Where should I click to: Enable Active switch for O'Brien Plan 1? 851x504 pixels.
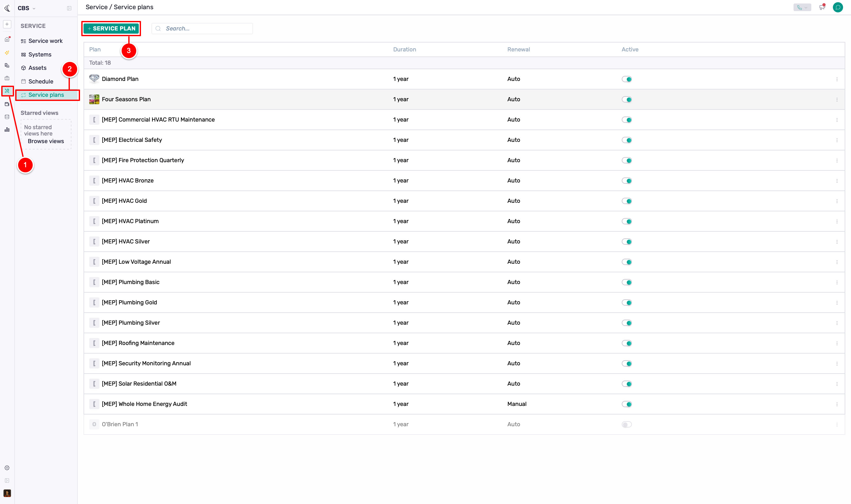tap(627, 424)
